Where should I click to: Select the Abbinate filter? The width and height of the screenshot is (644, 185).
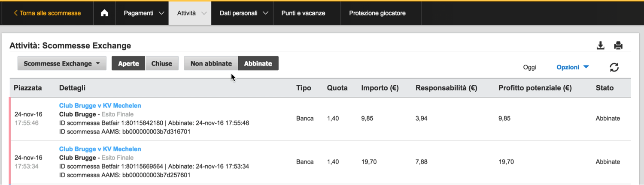(258, 63)
